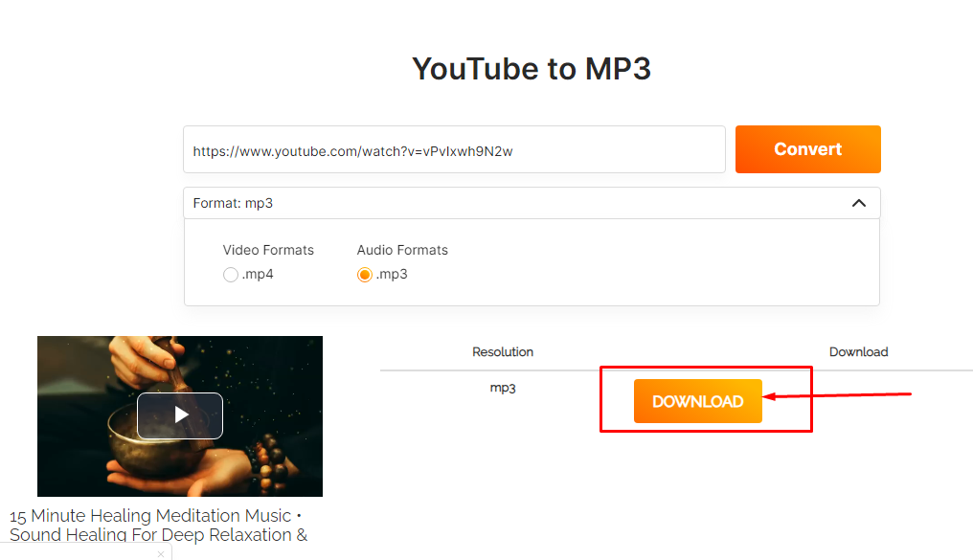Click the red arrow pointing at DOWNLOAD
The width and height of the screenshot is (973, 560).
pyautogui.click(x=836, y=395)
